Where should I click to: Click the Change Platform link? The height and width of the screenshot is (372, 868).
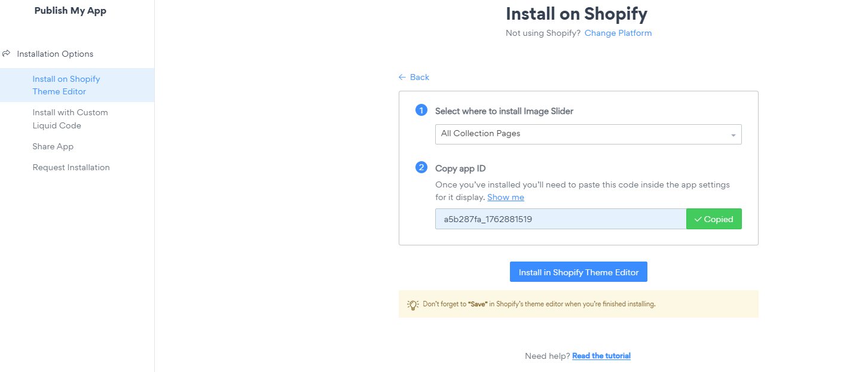point(618,33)
